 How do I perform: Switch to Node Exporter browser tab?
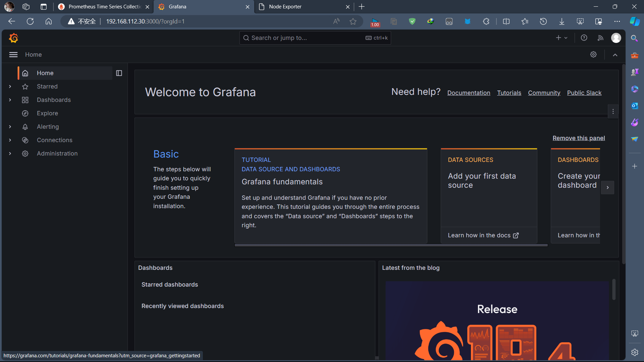click(x=302, y=7)
